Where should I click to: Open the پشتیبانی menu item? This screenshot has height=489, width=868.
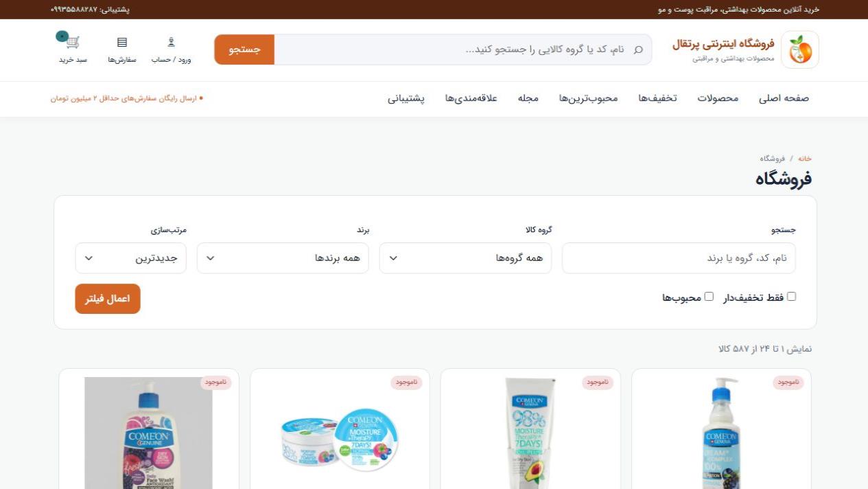406,98
